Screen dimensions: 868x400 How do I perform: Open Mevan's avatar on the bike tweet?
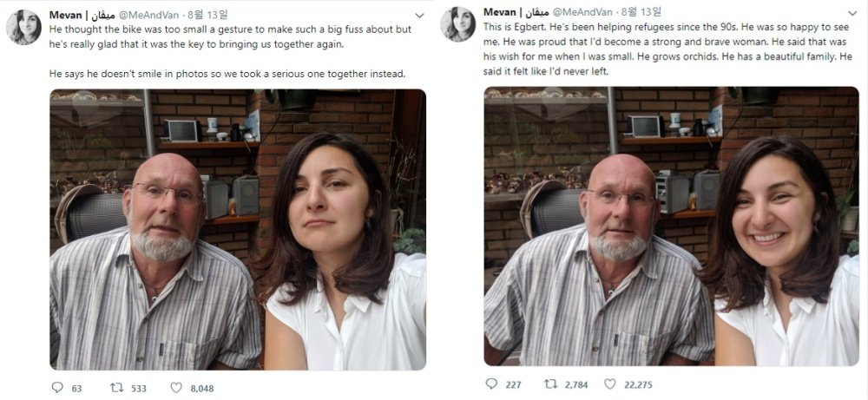coord(24,28)
